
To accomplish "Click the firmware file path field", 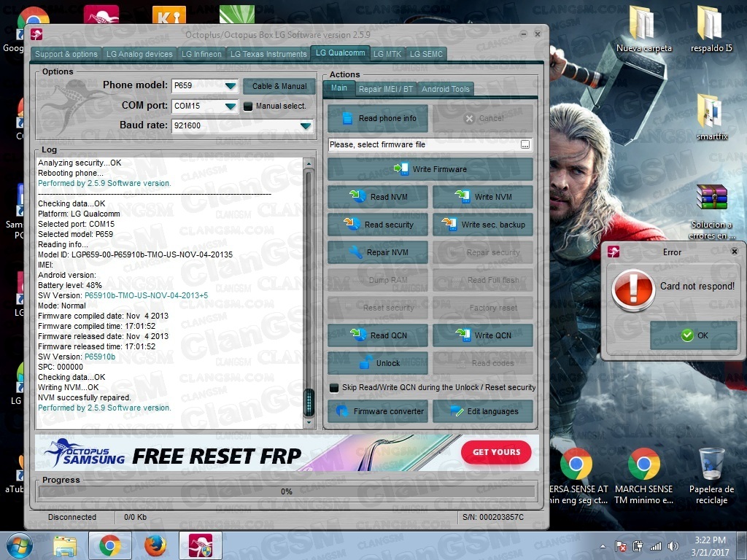I will pos(425,145).
